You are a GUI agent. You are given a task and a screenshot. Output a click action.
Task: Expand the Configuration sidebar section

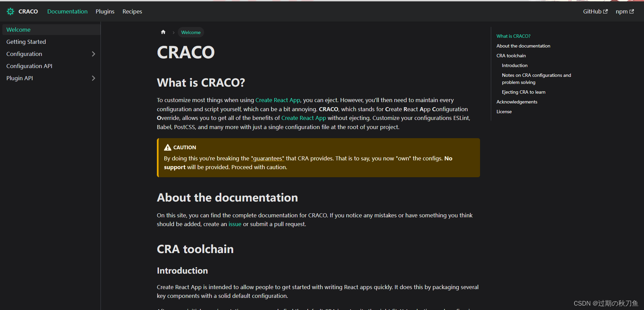tap(93, 54)
